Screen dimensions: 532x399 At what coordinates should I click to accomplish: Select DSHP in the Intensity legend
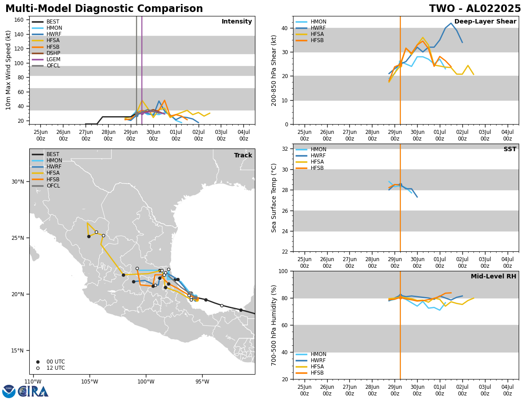[54, 53]
